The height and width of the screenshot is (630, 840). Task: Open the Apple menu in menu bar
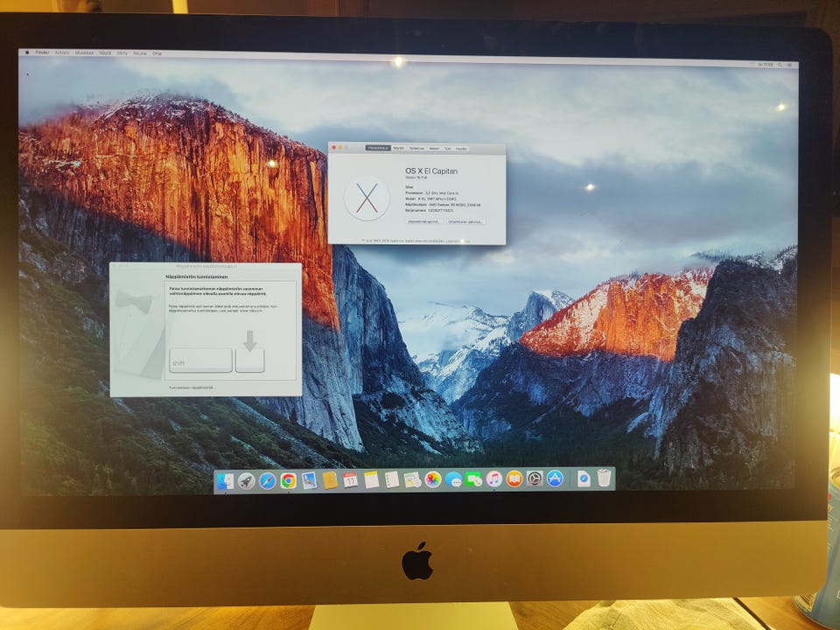pos(27,52)
